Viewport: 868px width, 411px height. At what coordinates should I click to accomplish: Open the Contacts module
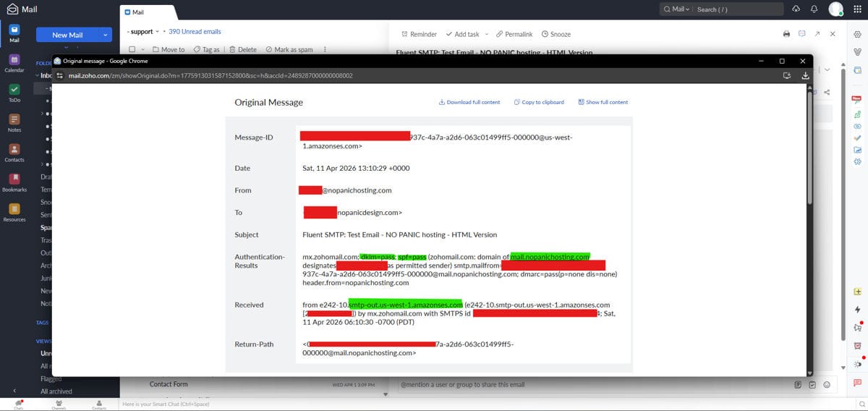14,152
